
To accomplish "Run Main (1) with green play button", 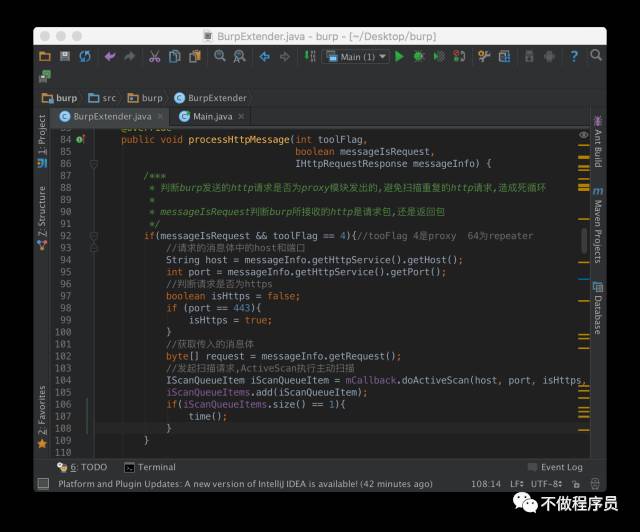I will [x=400, y=56].
